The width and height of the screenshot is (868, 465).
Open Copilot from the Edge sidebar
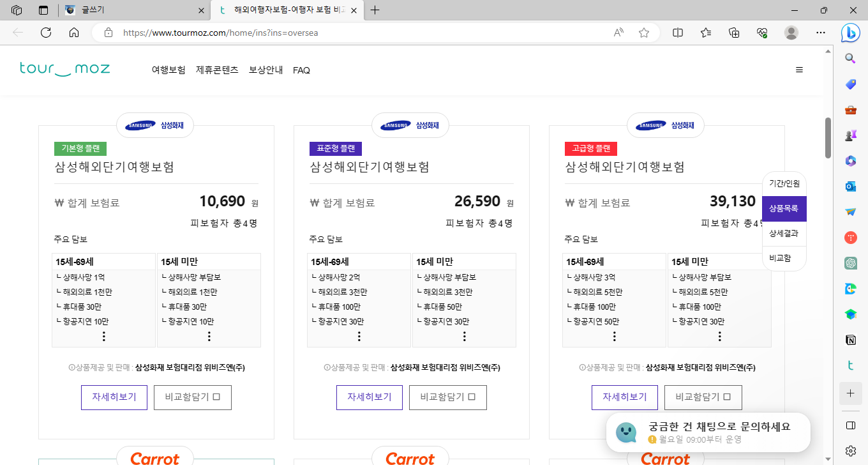click(850, 33)
